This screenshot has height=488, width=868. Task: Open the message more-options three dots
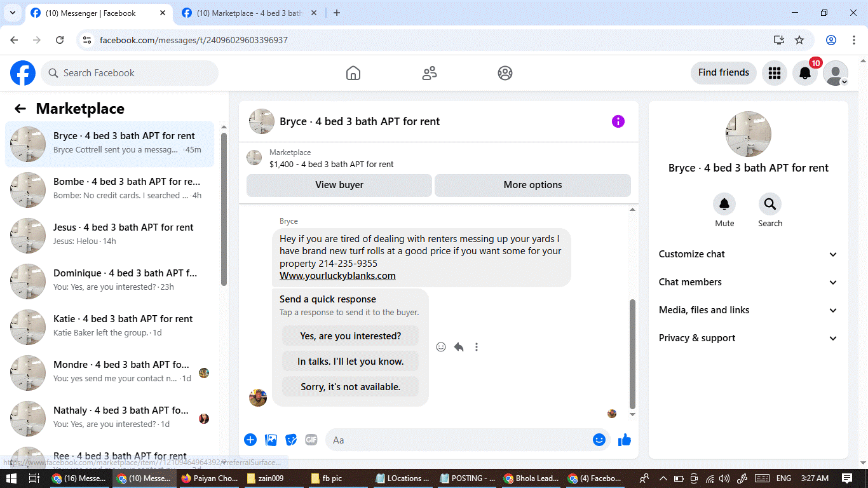click(x=477, y=347)
